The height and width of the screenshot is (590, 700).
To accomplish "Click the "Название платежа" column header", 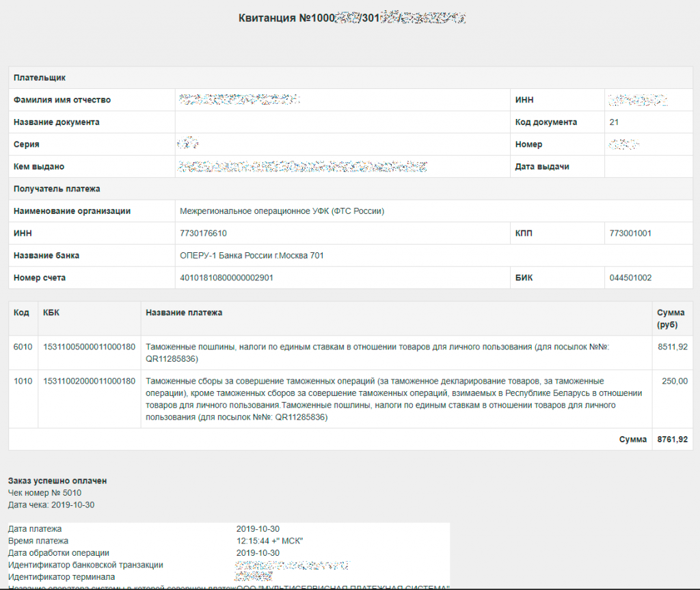I will pyautogui.click(x=184, y=312).
